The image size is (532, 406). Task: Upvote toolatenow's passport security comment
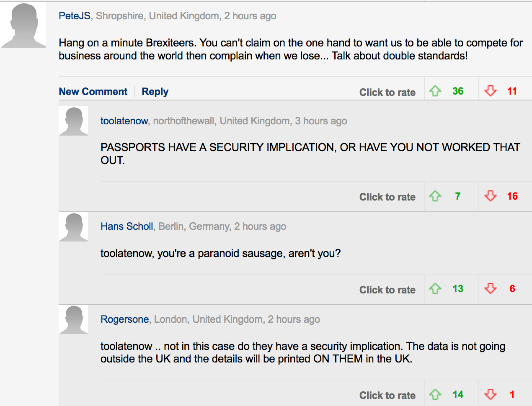pos(435,196)
